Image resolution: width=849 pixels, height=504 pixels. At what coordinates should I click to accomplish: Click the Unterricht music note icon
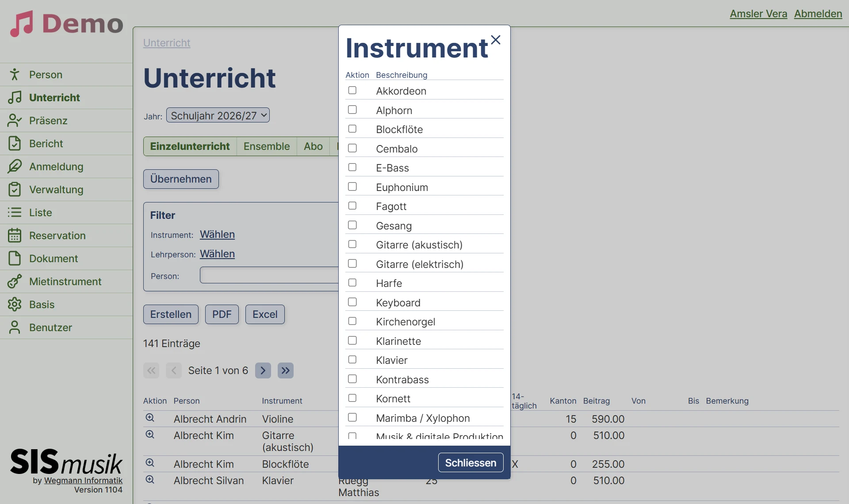point(15,97)
